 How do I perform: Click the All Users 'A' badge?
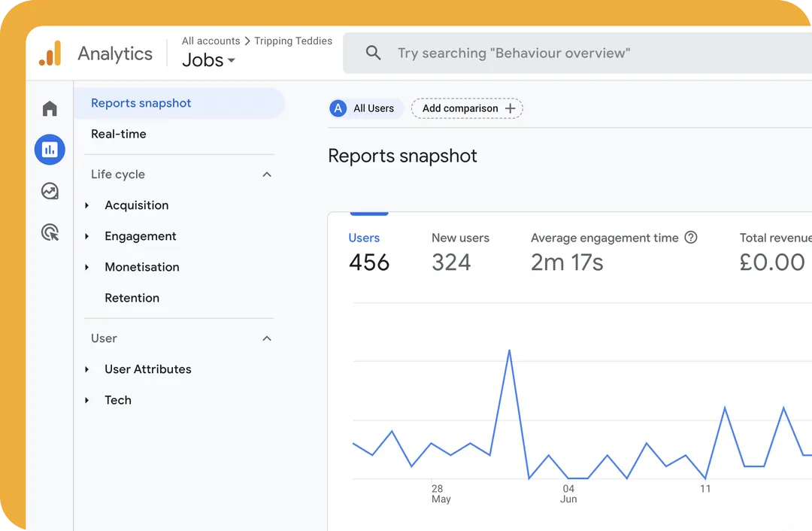(x=338, y=108)
